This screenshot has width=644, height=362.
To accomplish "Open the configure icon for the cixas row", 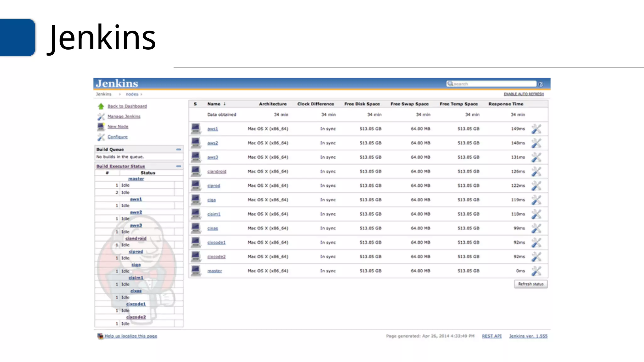I will tap(536, 228).
